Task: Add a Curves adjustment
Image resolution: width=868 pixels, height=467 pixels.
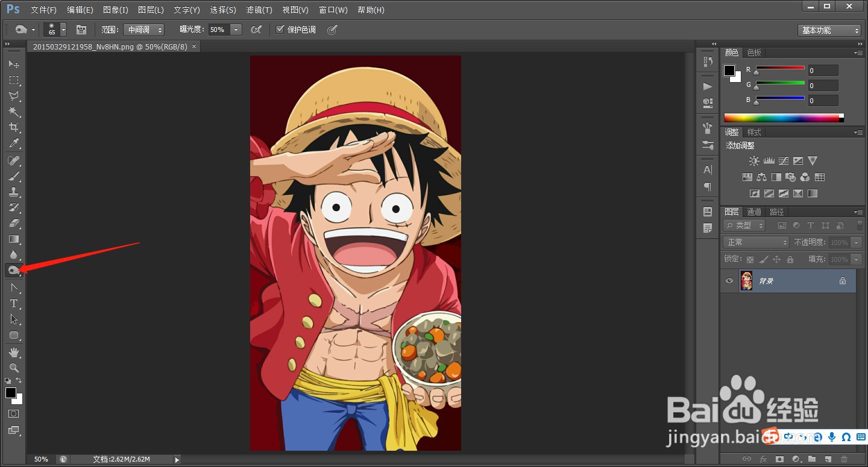Action: click(x=784, y=161)
